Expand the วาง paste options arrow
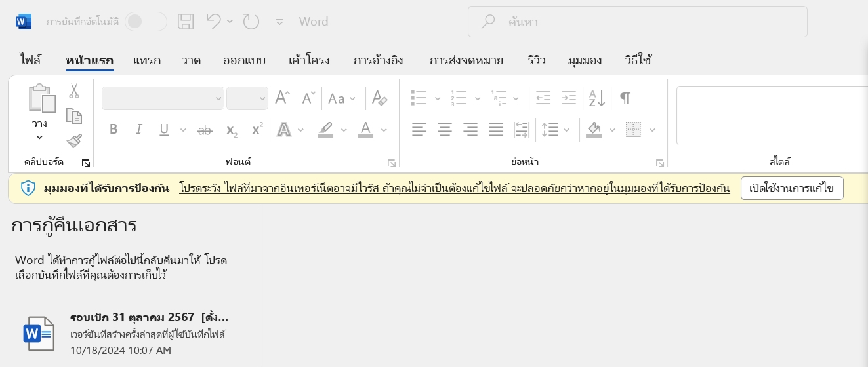Viewport: 868px width, 367px height. coord(39,137)
